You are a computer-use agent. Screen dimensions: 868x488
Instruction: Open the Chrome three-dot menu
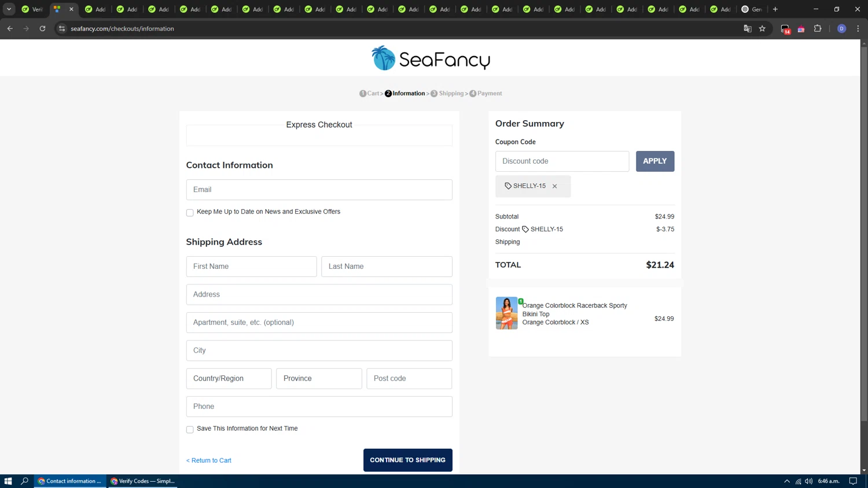pyautogui.click(x=858, y=28)
